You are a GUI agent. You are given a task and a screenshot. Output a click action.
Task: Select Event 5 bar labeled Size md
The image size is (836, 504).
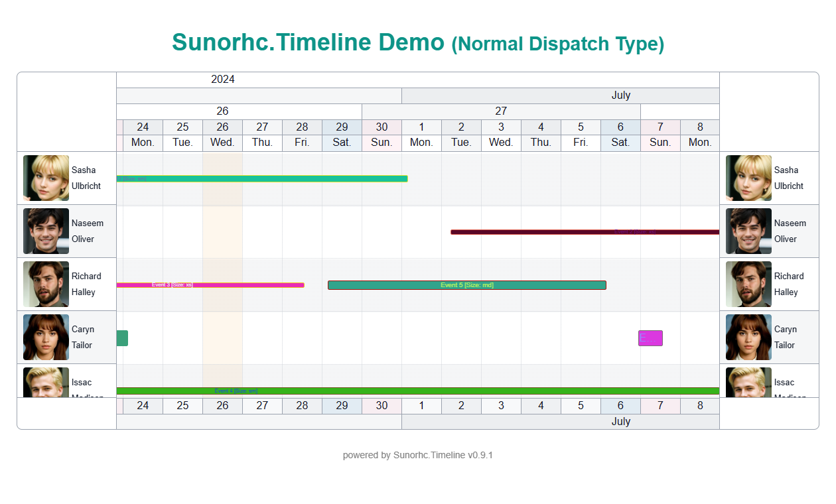point(466,284)
